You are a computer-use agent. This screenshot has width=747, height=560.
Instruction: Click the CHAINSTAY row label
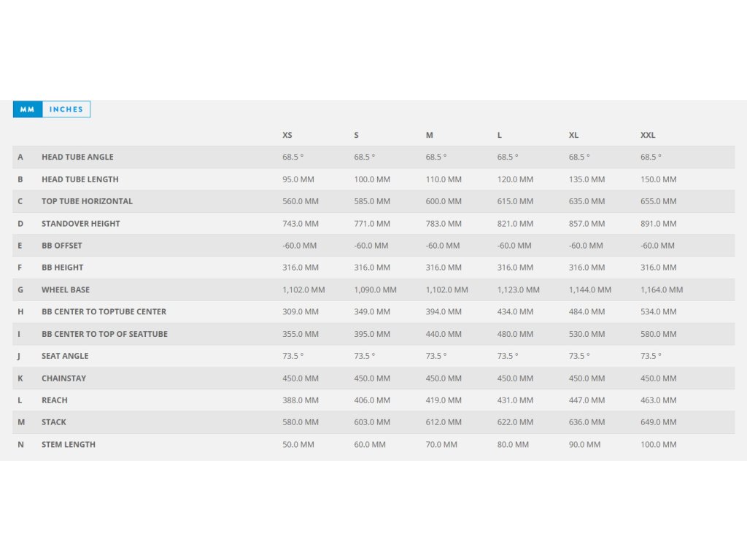click(63, 378)
